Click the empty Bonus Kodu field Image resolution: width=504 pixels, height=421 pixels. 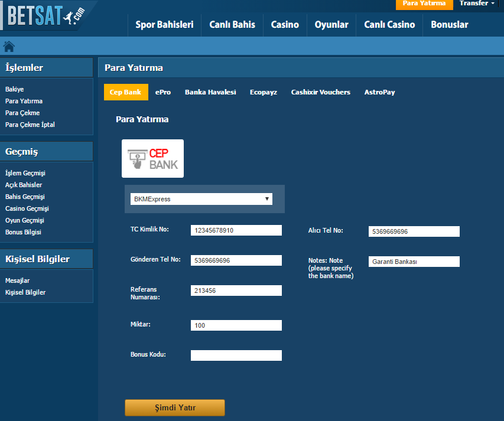point(236,355)
